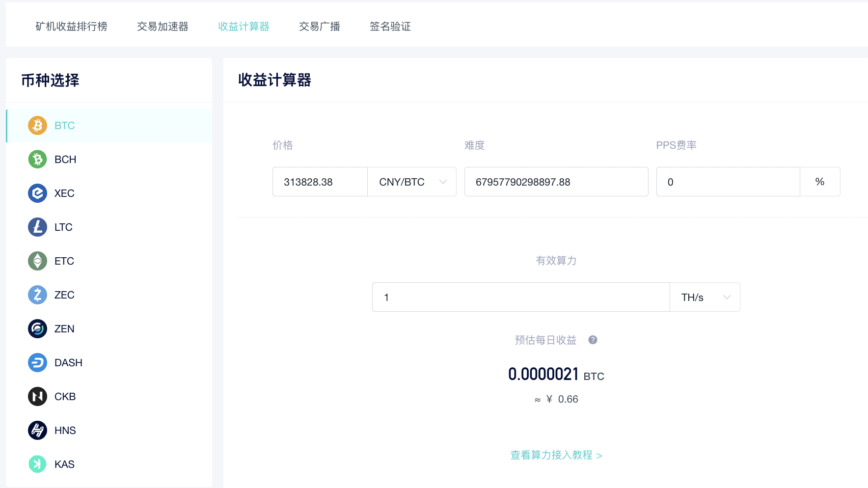Image resolution: width=868 pixels, height=488 pixels.
Task: Select the ETC label in coin list
Action: tap(64, 261)
